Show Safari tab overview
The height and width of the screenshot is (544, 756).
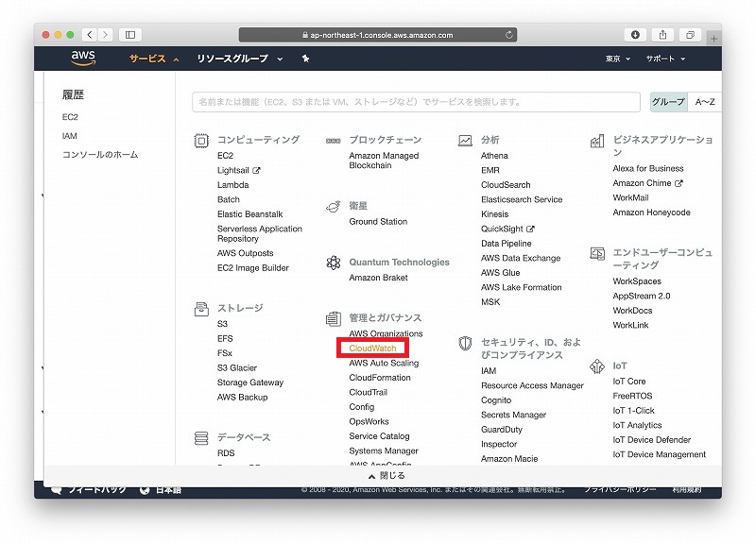tap(691, 35)
